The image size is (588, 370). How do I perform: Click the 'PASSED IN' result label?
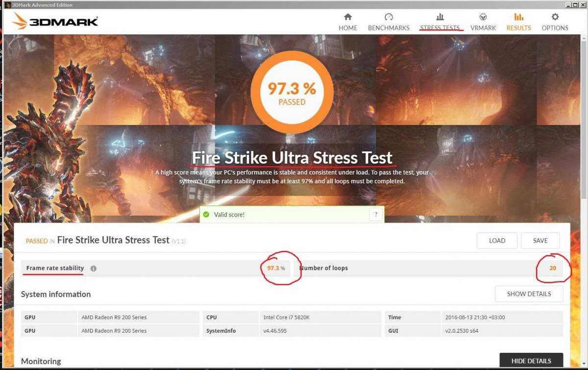coord(40,241)
